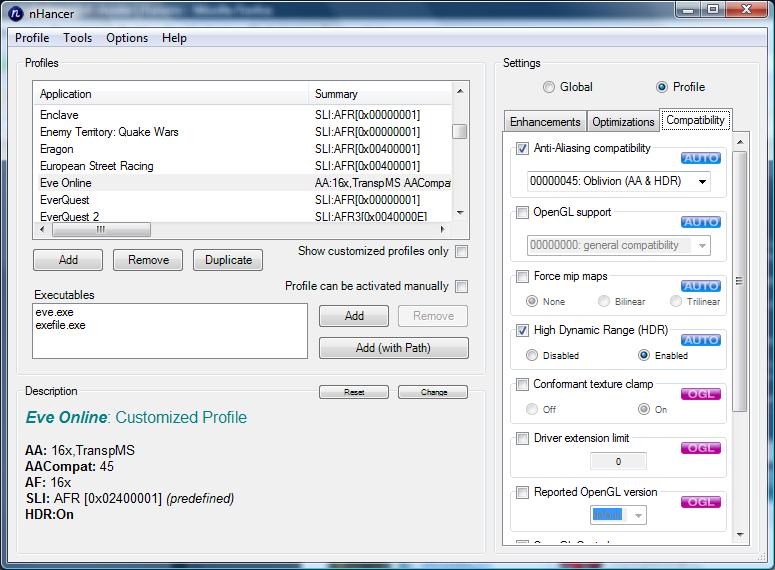Check Profile can be activated manually
Image resolution: width=775 pixels, height=570 pixels.
pyautogui.click(x=461, y=286)
